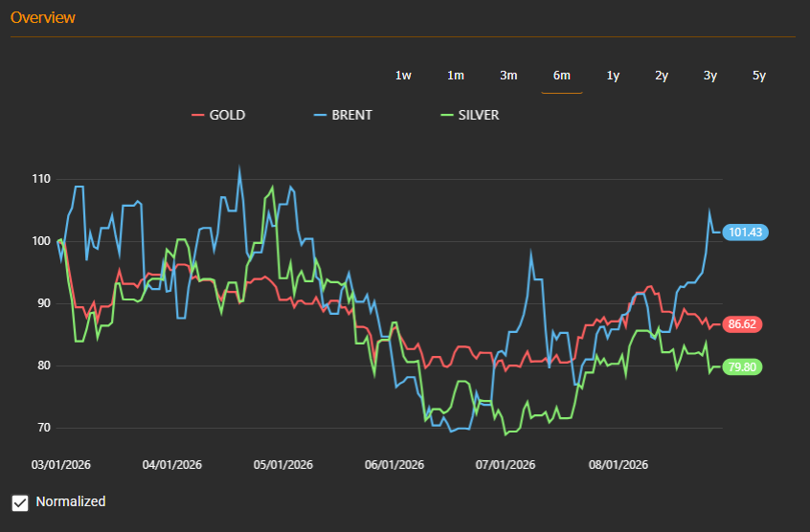
Task: Click the SILVER 79.80 value label
Action: click(742, 366)
